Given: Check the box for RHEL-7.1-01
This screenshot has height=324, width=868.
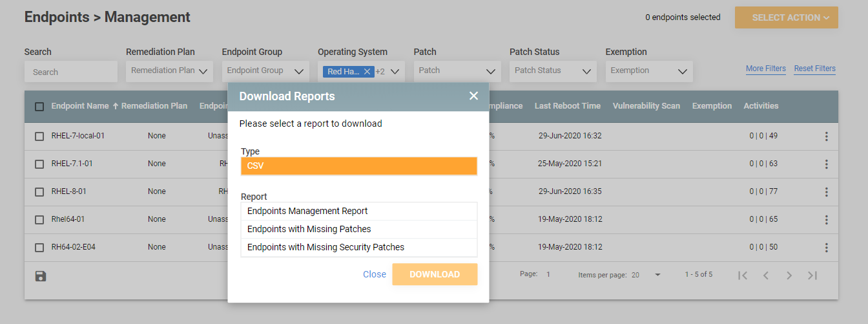Looking at the screenshot, I should pyautogui.click(x=39, y=164).
